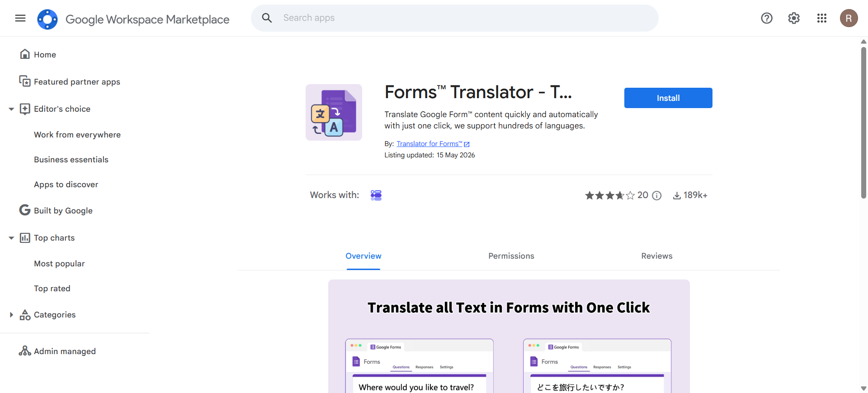This screenshot has height=393, width=868.
Task: Select Apps to discover
Action: [66, 185]
